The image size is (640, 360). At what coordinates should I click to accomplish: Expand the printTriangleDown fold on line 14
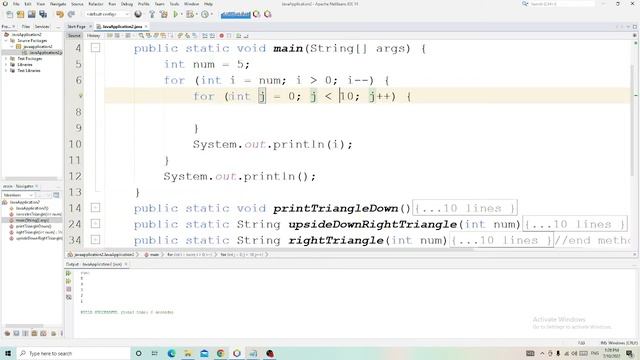tap(95, 208)
